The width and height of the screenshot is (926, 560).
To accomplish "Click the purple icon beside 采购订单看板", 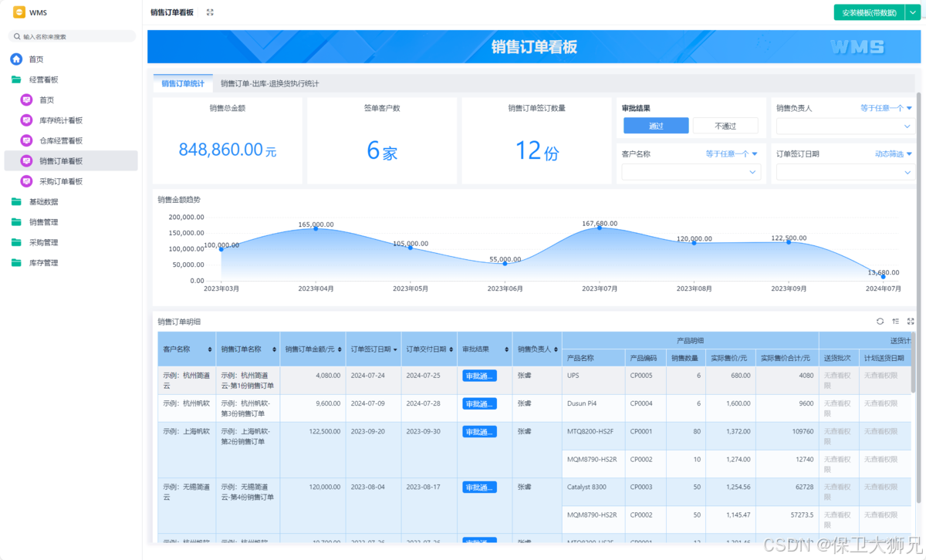I will 27,181.
